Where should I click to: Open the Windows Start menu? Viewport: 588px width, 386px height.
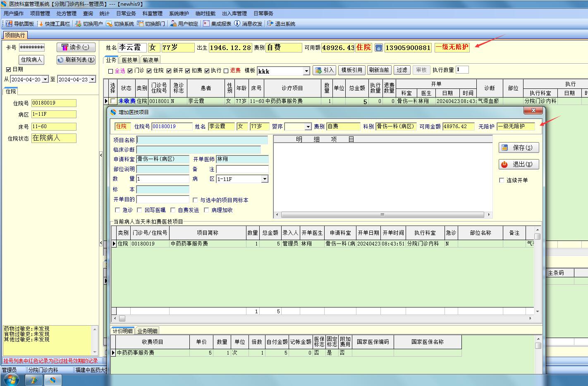pyautogui.click(x=11, y=380)
